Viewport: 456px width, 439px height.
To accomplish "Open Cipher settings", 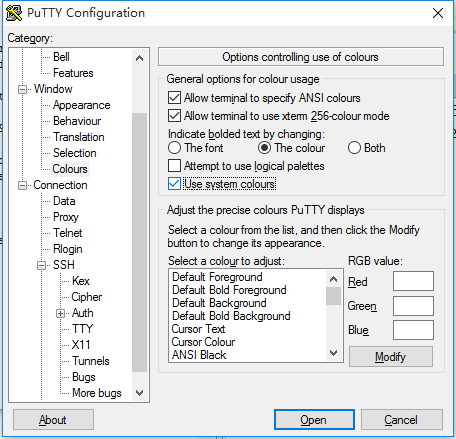I will [87, 297].
